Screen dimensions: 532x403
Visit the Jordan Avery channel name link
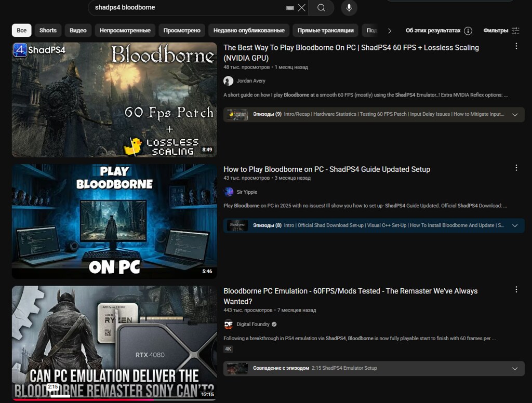click(251, 80)
